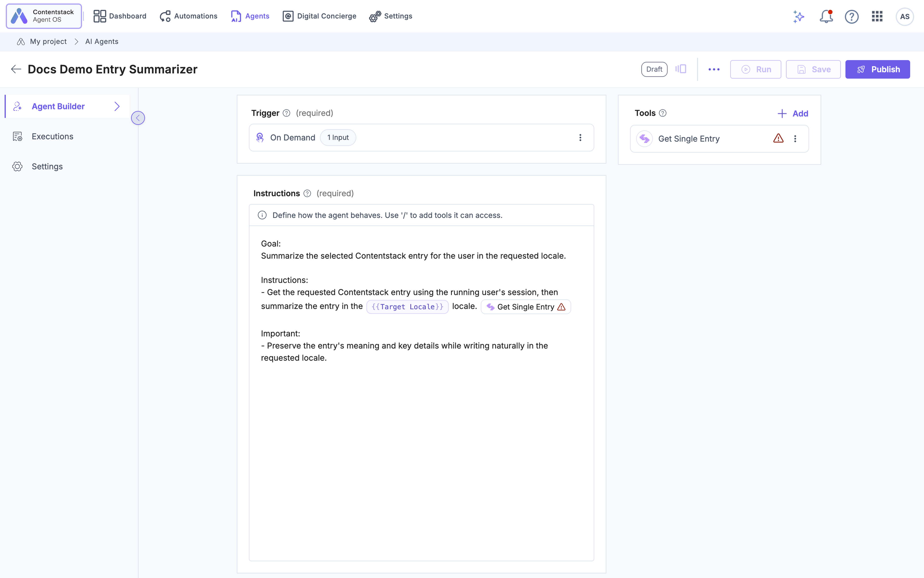Click the Trigger help info icon
This screenshot has height=578, width=924.
(x=286, y=113)
